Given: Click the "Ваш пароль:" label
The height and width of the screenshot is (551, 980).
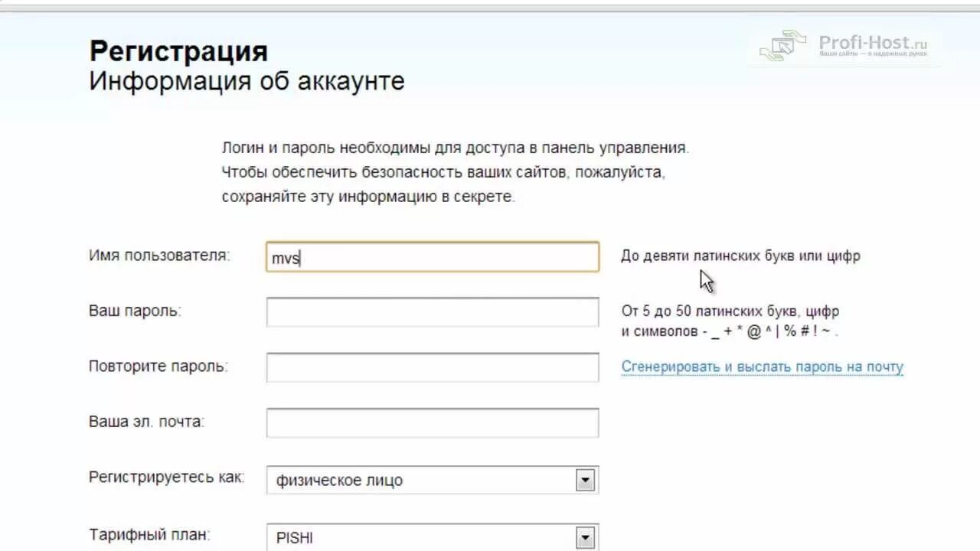Looking at the screenshot, I should click(x=135, y=311).
